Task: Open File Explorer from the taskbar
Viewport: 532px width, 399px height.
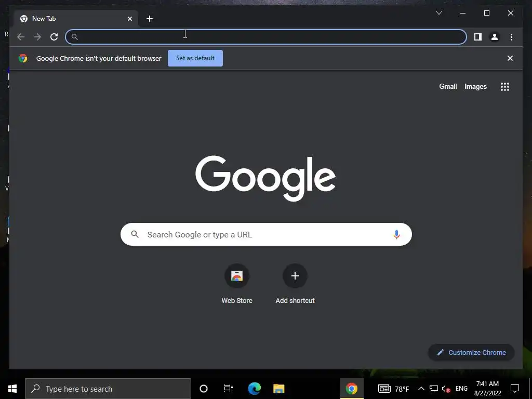Action: [x=279, y=389]
